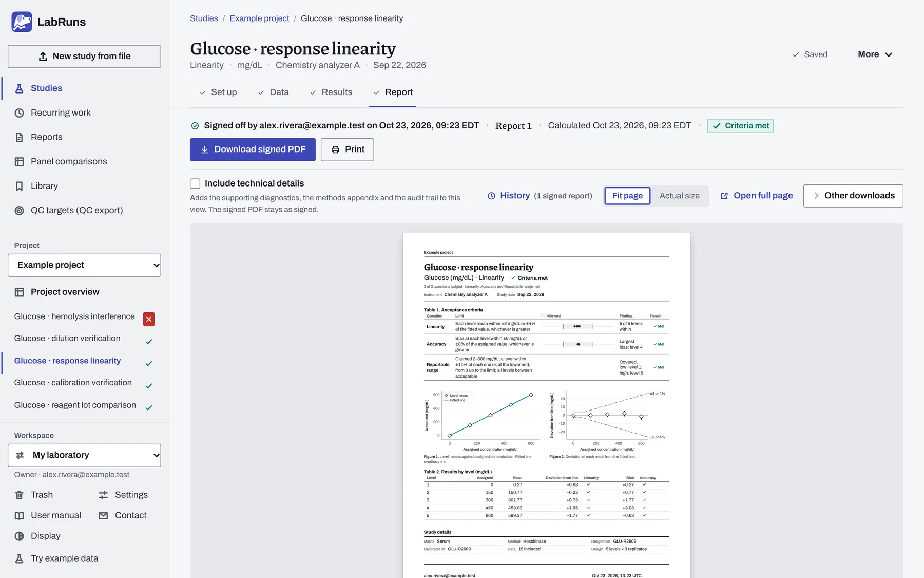This screenshot has width=924, height=578.
Task: Open the My laboratory workspace dropdown
Action: click(84, 455)
